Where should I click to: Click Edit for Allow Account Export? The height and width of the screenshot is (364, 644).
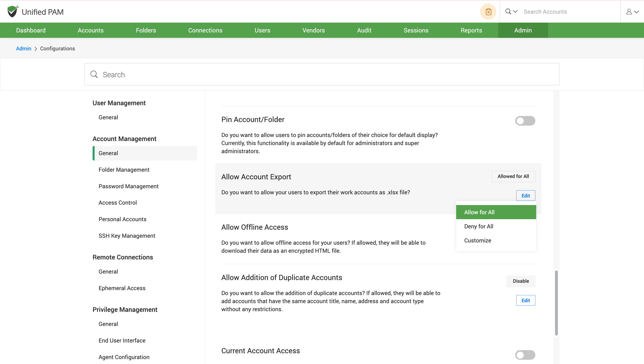(x=525, y=196)
